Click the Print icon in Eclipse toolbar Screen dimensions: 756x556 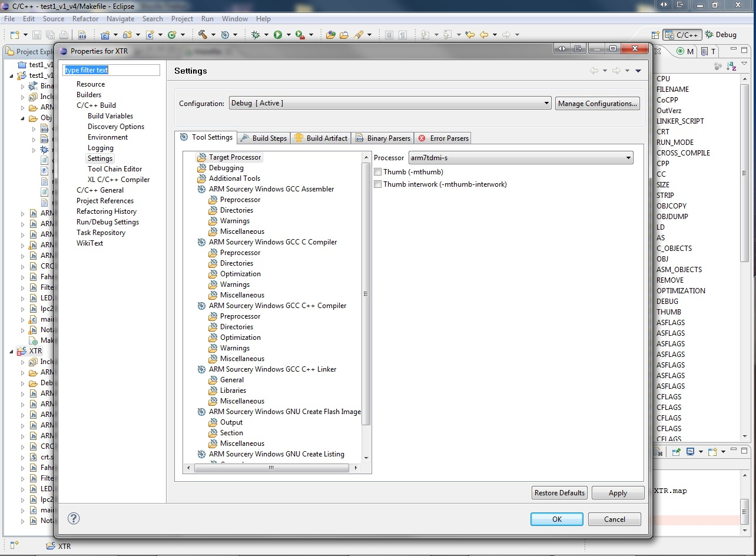point(63,35)
